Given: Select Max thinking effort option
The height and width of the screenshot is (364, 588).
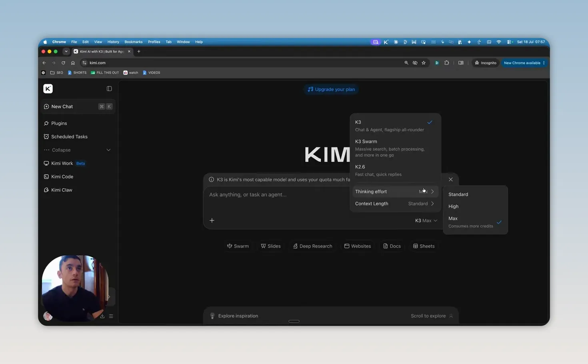Looking at the screenshot, I should [x=475, y=222].
